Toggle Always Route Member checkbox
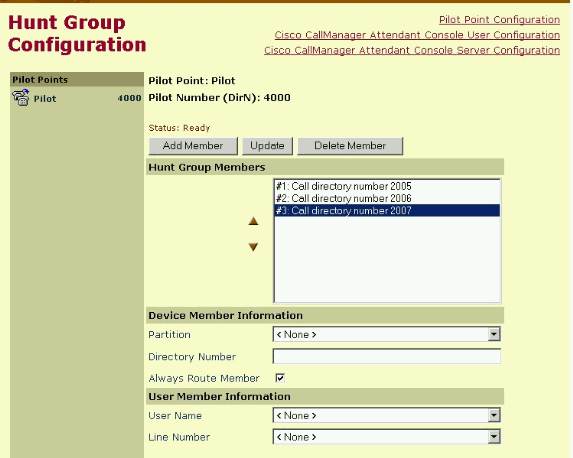573x458 pixels. 280,378
